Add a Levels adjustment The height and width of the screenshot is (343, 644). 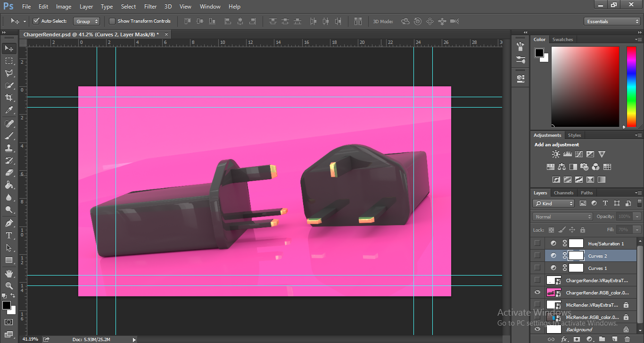pos(568,154)
